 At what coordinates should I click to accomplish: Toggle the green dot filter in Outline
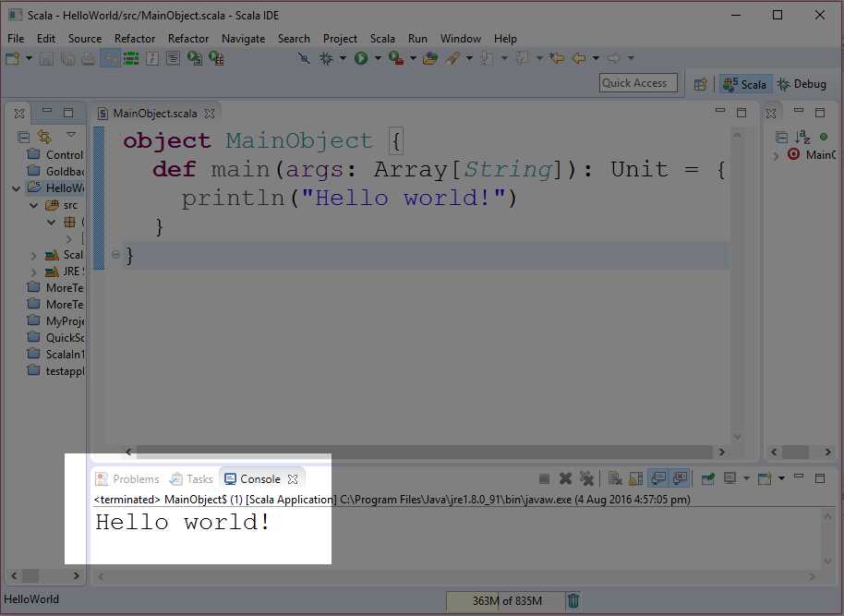pos(824,137)
